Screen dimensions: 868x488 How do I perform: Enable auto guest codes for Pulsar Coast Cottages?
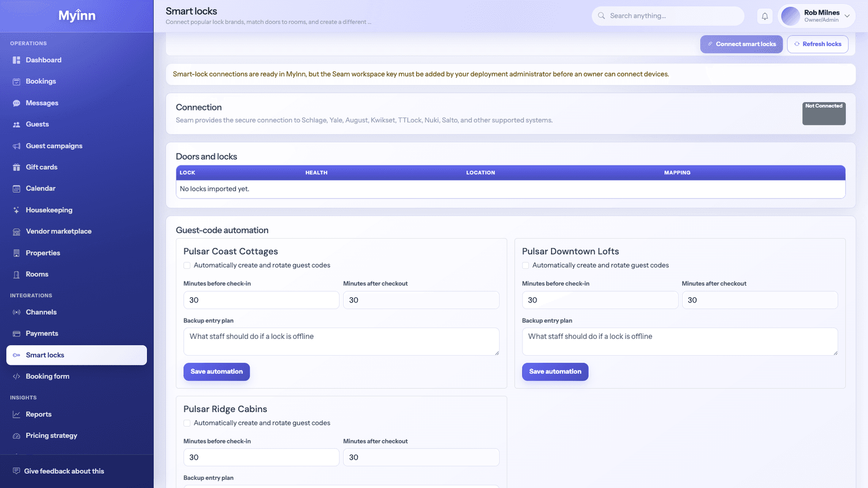(x=187, y=265)
